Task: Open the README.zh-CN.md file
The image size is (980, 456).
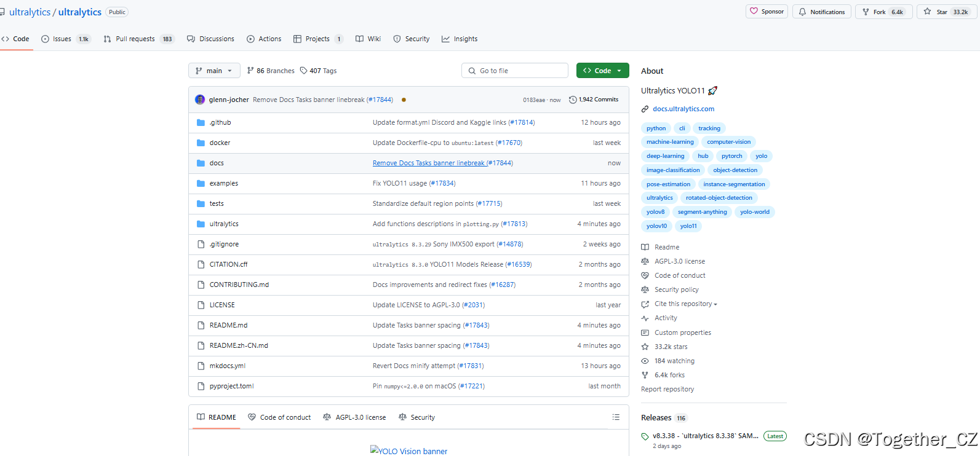Action: (239, 346)
